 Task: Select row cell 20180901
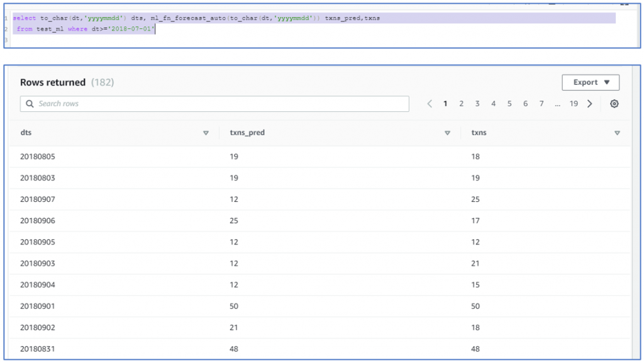click(x=37, y=306)
